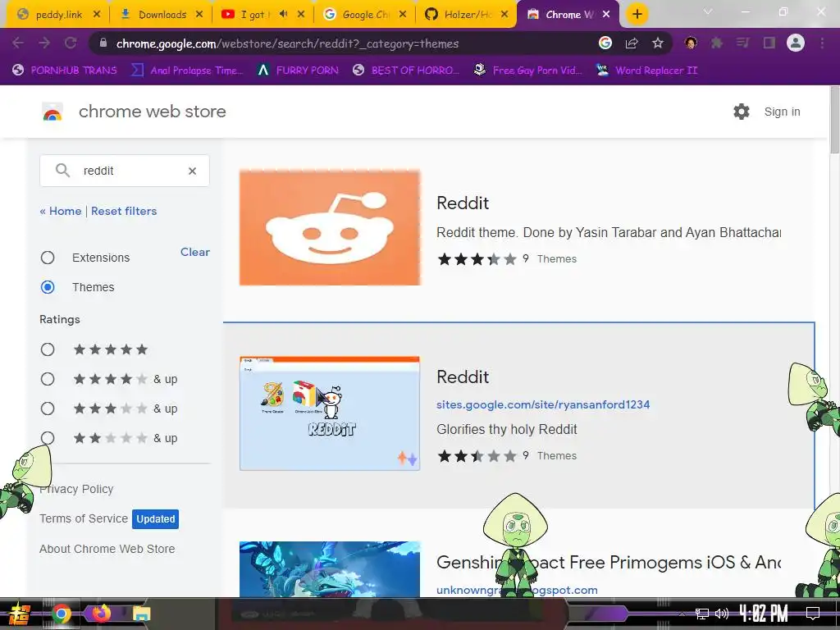
Task: Open Chrome's three-dot menu
Action: pyautogui.click(x=822, y=43)
